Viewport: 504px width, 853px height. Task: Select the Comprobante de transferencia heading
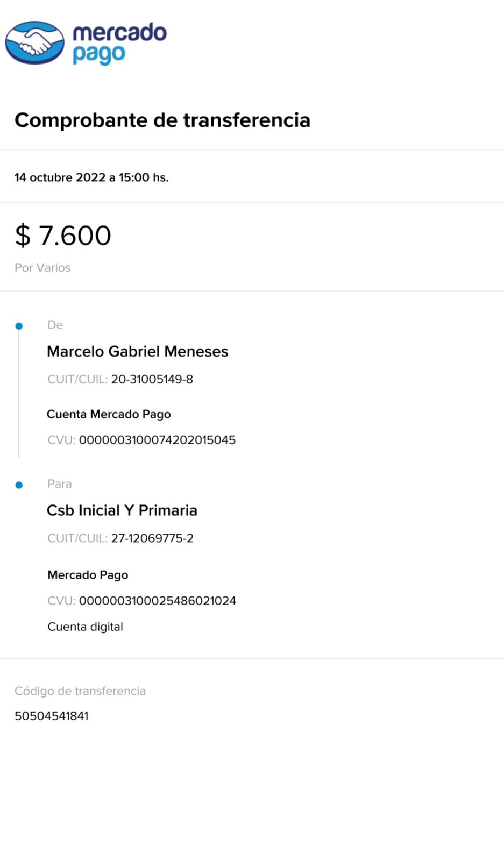(x=162, y=120)
